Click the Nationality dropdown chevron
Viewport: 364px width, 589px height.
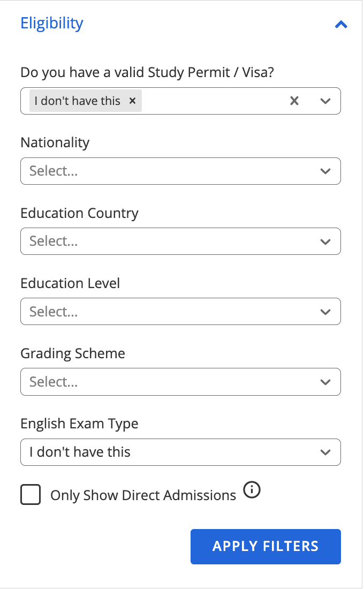coord(325,171)
